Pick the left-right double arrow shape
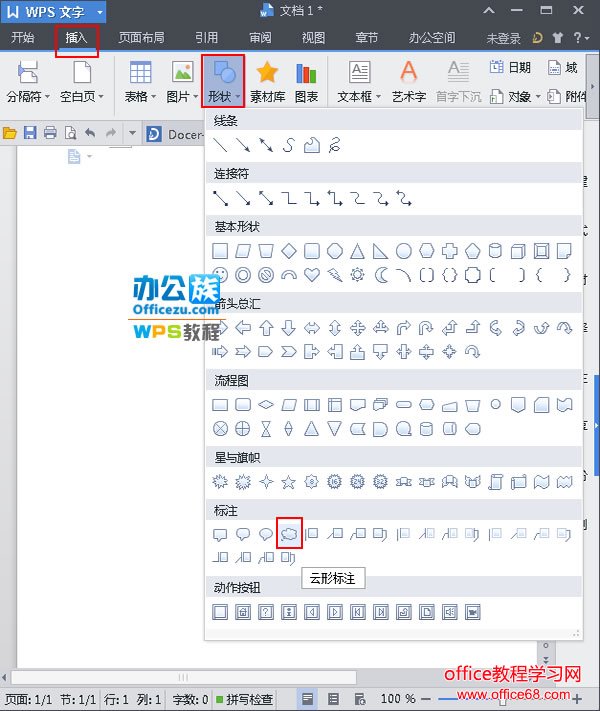Viewport: 600px width, 711px height. [x=312, y=327]
